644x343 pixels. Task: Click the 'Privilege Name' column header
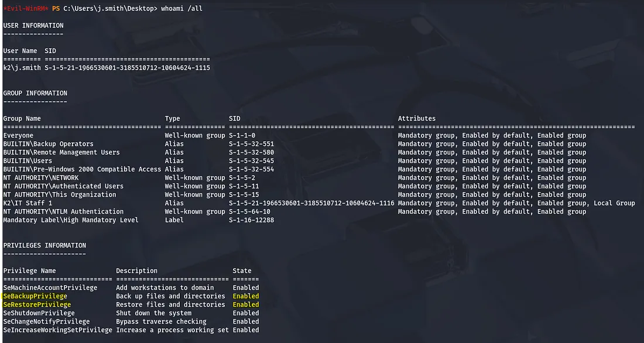pyautogui.click(x=29, y=271)
